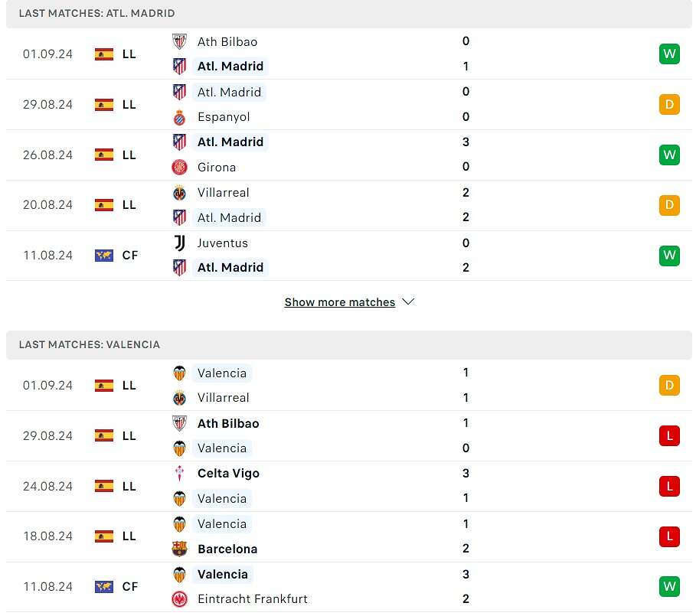Click the Spain flag on 26.08.24 match

tap(104, 155)
